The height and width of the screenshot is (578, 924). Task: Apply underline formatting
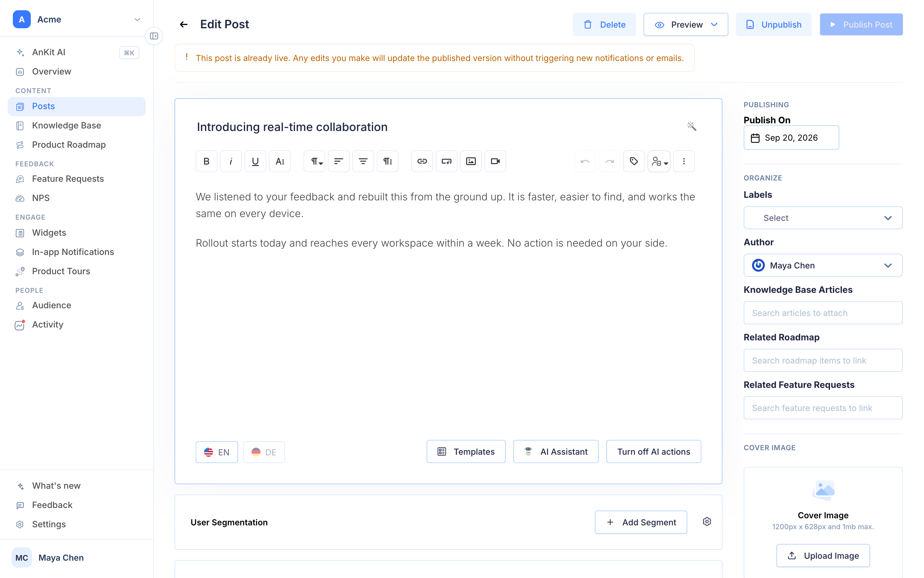tap(255, 161)
